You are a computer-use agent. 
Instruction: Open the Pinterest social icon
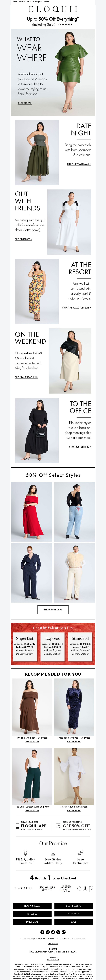[58, 932]
